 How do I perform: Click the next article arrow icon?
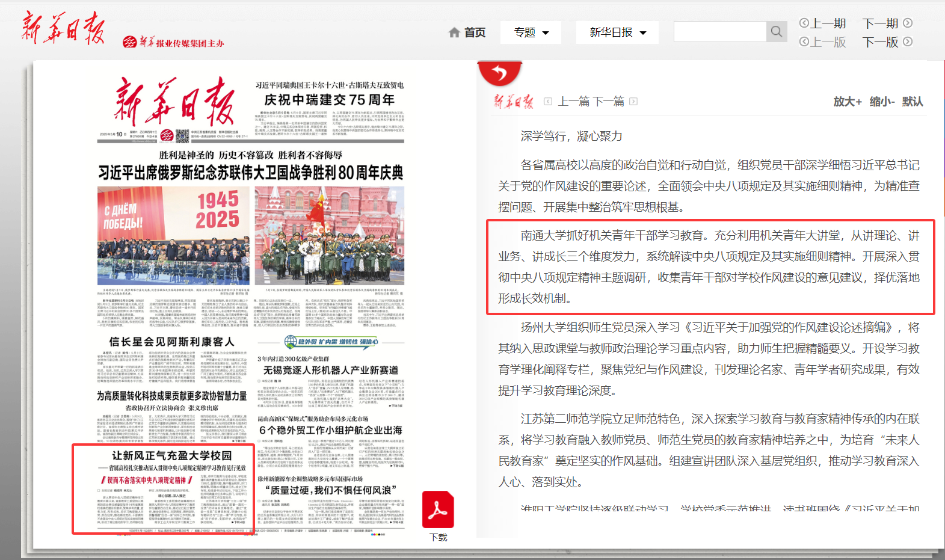tap(633, 102)
